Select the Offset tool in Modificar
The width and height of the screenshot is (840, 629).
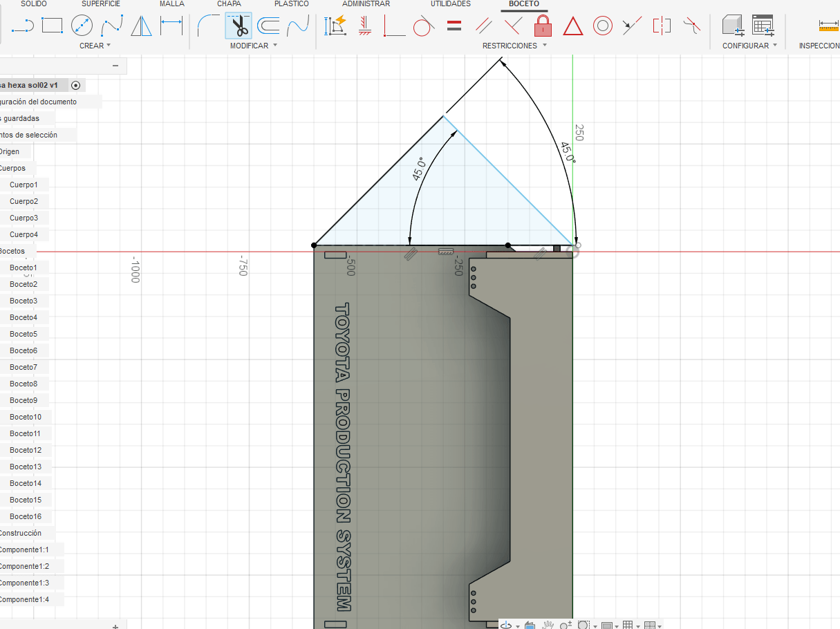pyautogui.click(x=268, y=27)
